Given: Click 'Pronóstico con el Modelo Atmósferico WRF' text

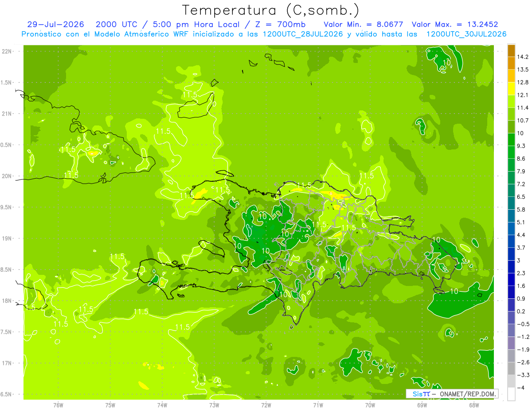Looking at the screenshot, I should click(x=105, y=34).
